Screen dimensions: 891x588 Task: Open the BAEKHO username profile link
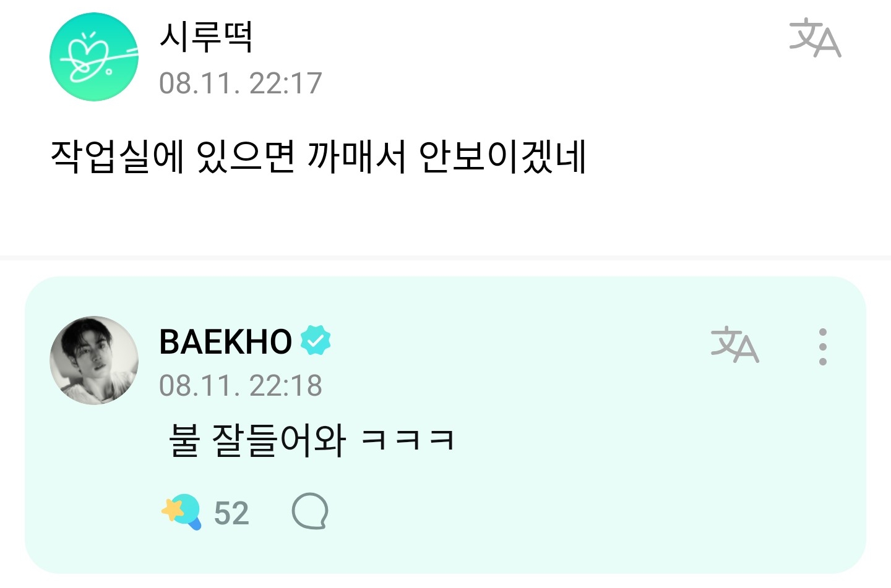tap(225, 341)
